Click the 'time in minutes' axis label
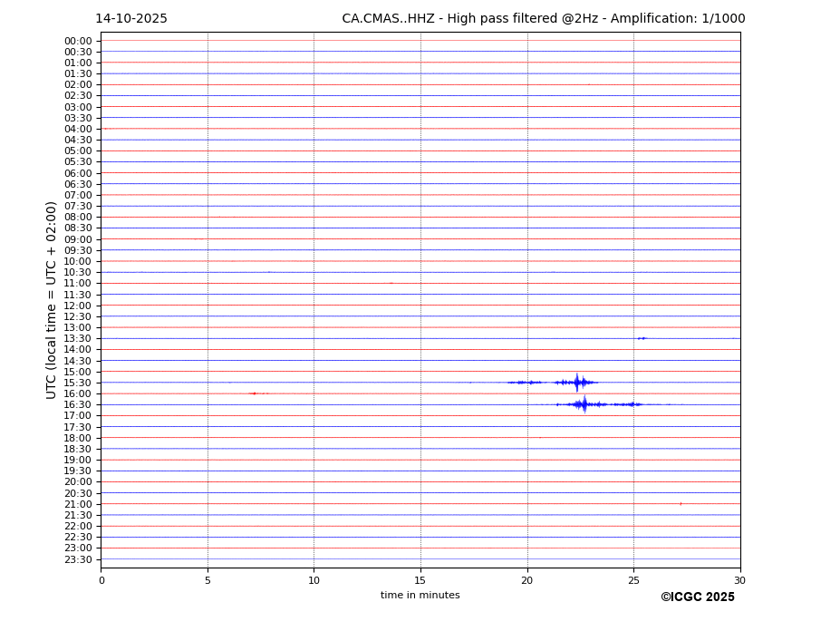The image size is (840, 631). pyautogui.click(x=420, y=596)
